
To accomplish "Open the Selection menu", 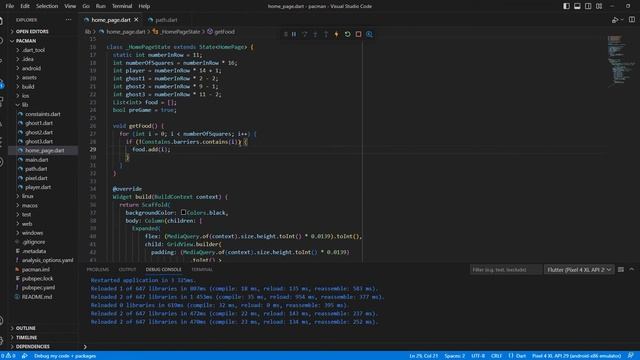I will click(x=47, y=6).
